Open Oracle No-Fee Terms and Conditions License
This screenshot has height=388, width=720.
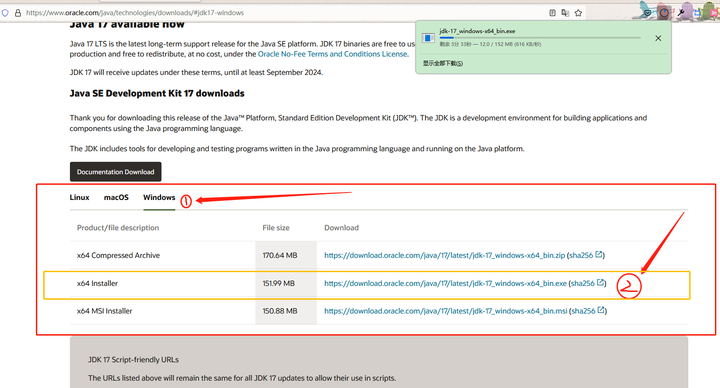click(332, 54)
